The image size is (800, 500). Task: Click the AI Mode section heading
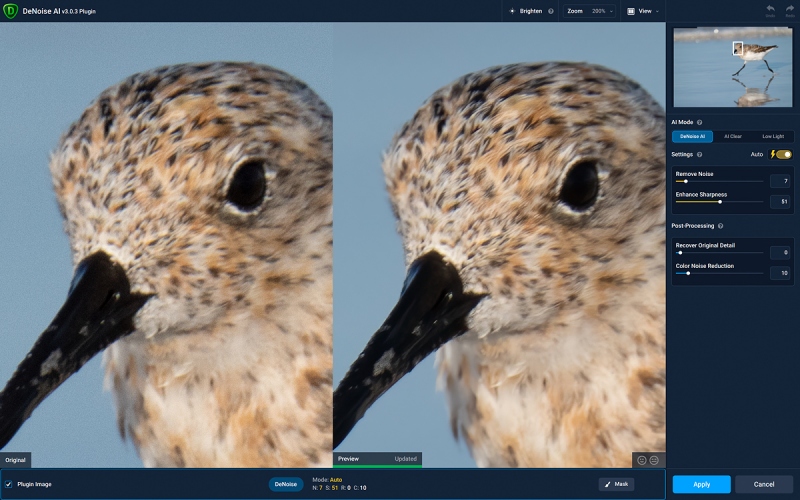point(682,122)
